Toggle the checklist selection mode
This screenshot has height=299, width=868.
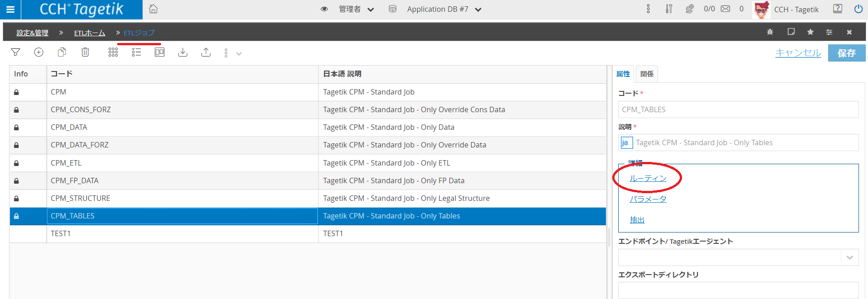pyautogui.click(x=136, y=52)
